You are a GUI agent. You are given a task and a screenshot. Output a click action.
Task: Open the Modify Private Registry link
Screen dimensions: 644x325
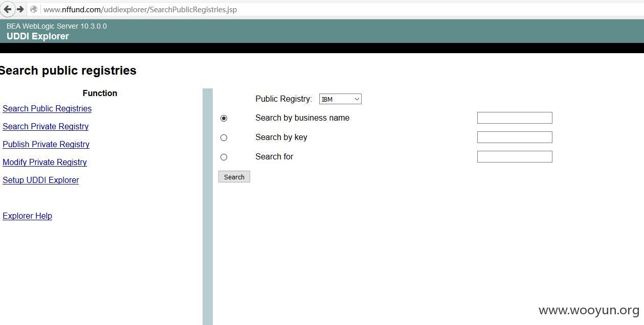[x=45, y=162]
